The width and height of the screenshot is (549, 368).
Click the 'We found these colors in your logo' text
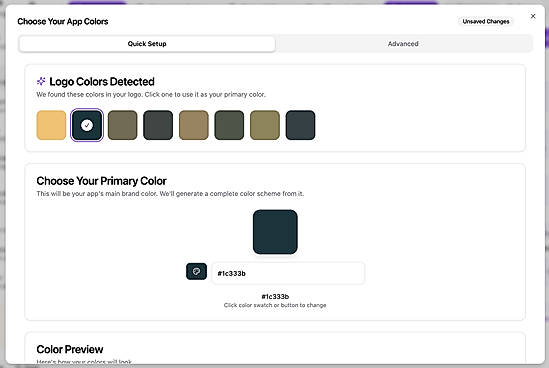coord(151,95)
